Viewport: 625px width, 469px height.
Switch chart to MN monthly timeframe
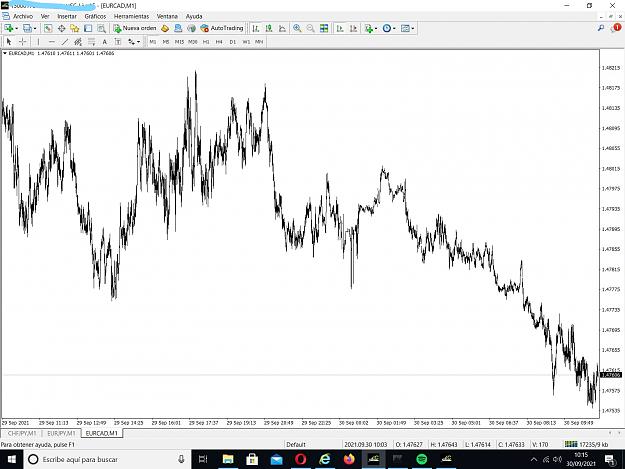pyautogui.click(x=259, y=42)
